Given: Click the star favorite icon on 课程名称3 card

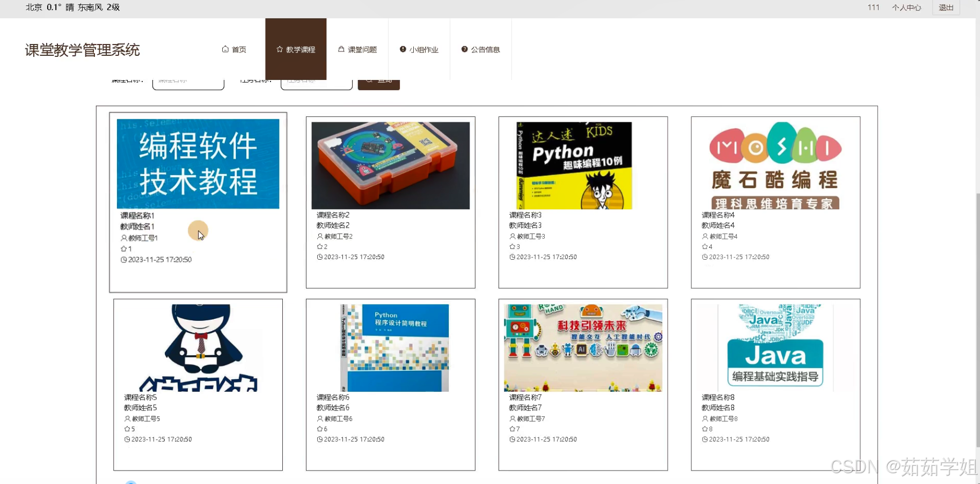Looking at the screenshot, I should (x=513, y=247).
